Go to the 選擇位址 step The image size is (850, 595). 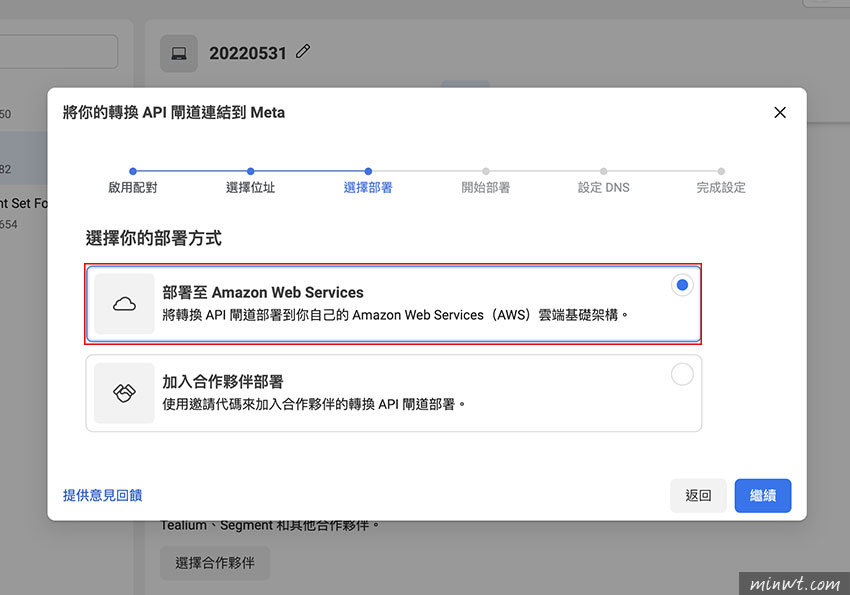tap(250, 187)
